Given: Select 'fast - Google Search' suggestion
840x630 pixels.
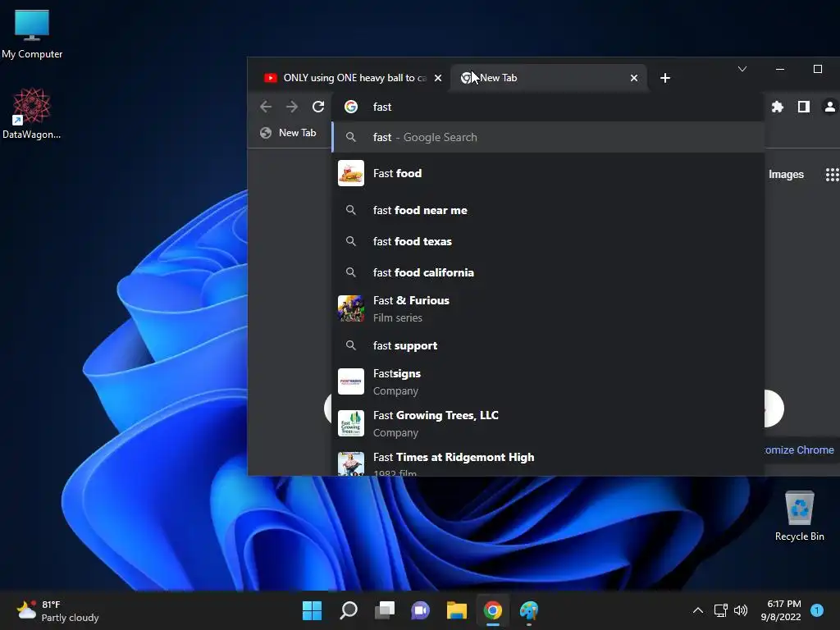Looking at the screenshot, I should click(x=547, y=137).
